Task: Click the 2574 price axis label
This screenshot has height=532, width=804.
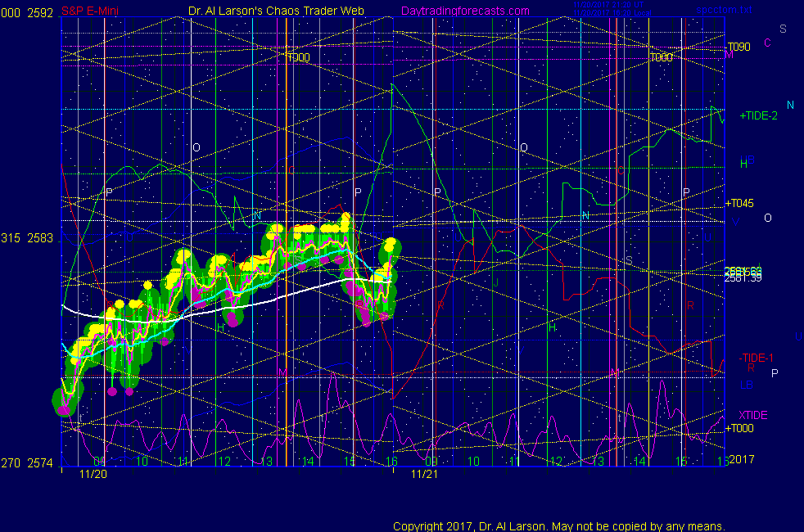Action: (40, 463)
